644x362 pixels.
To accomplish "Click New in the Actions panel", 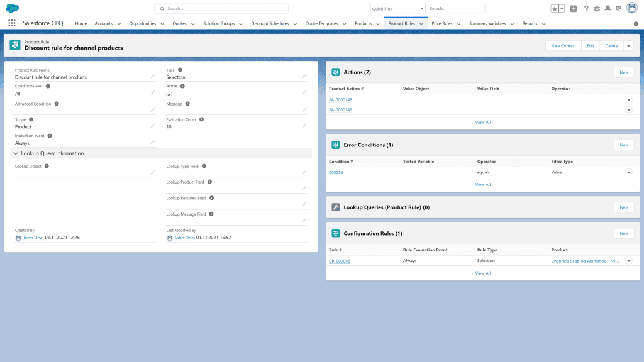I will click(624, 72).
